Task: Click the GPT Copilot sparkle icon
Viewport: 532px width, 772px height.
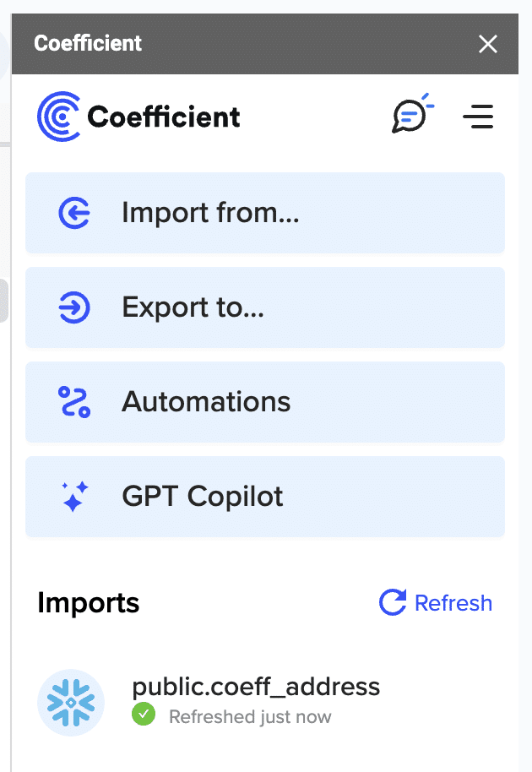Action: pos(73,497)
